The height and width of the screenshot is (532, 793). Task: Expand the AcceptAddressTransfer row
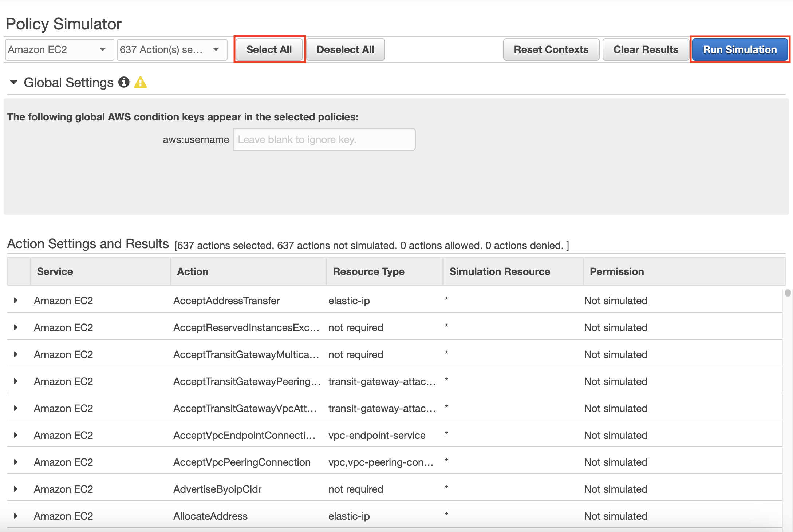(16, 301)
